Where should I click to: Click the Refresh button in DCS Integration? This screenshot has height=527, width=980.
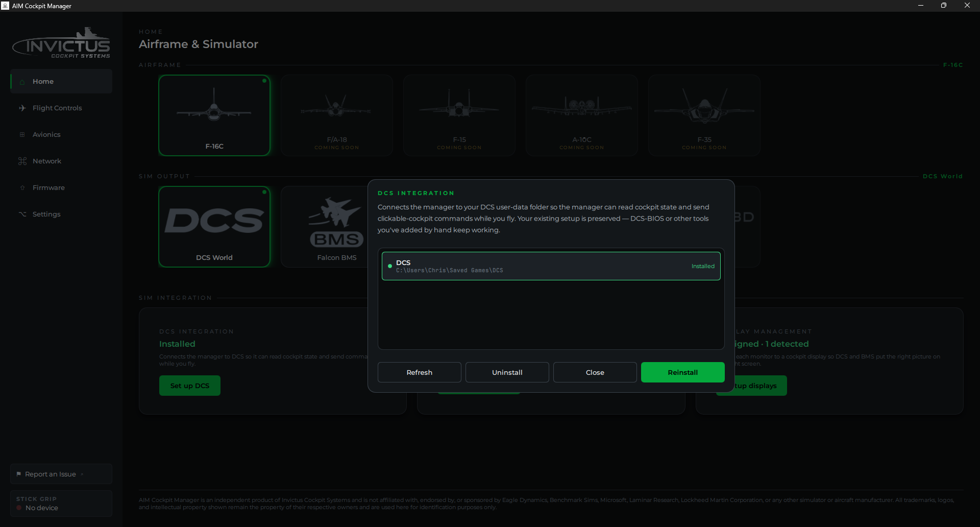420,372
